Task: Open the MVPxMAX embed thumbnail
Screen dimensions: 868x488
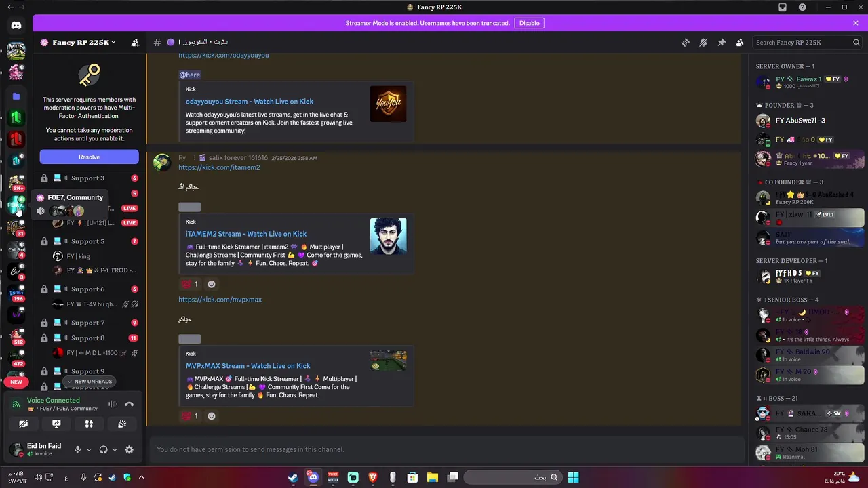Action: coord(388,360)
